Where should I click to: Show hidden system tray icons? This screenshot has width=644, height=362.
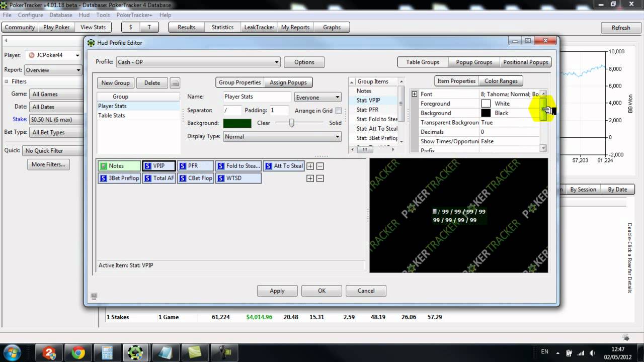pos(558,352)
